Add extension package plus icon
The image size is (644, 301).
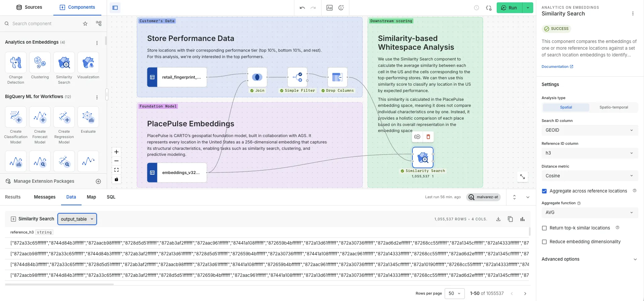point(98,181)
